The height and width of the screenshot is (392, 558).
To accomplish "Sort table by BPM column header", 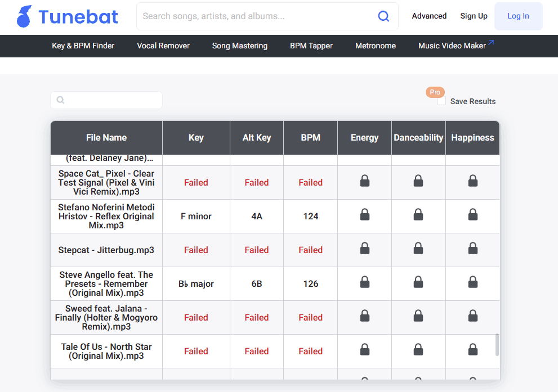I will pos(310,138).
